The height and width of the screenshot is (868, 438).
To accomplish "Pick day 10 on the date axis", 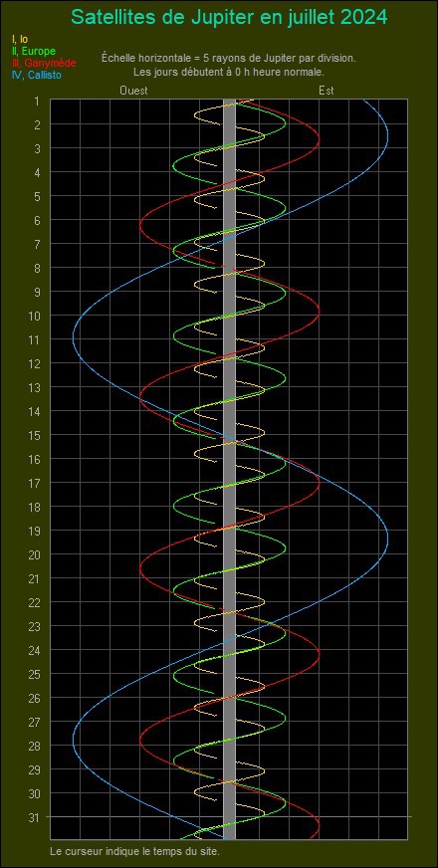I will click(34, 316).
